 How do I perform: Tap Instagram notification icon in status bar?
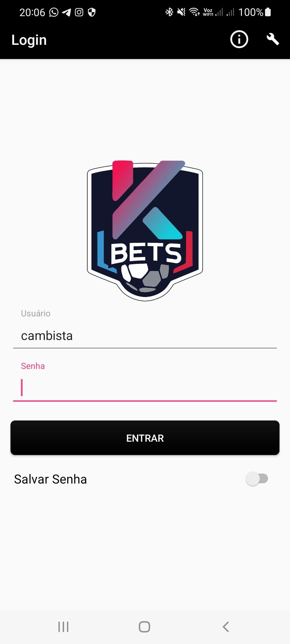79,12
